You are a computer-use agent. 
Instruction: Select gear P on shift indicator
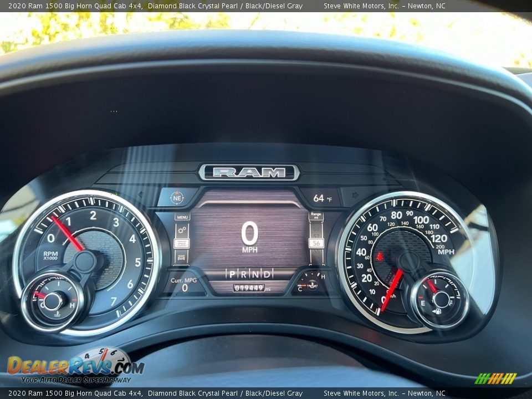(232, 274)
